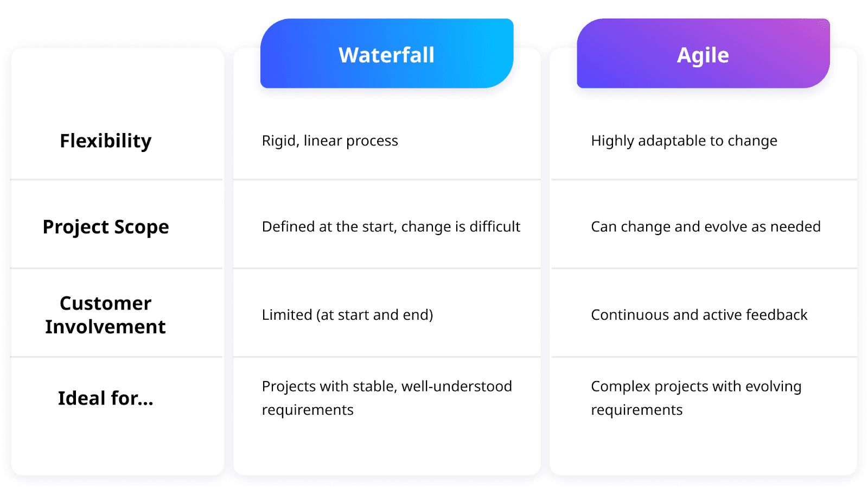Select the Project Scope row label
868x494 pixels.
(106, 227)
